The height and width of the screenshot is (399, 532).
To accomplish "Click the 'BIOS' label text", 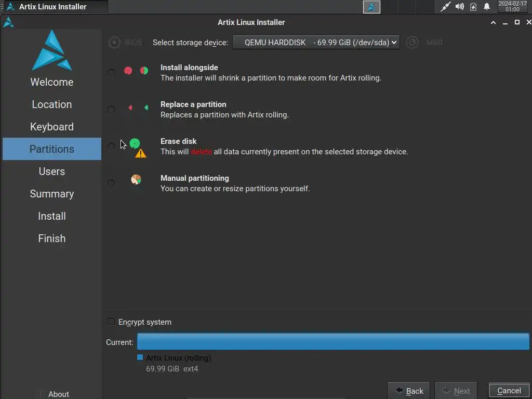I will [134, 43].
